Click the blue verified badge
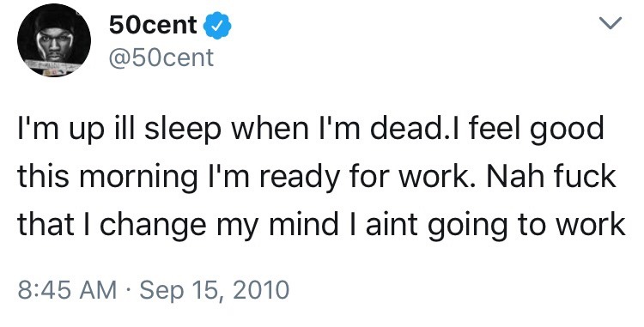This screenshot has height=327, width=644. coord(217,26)
